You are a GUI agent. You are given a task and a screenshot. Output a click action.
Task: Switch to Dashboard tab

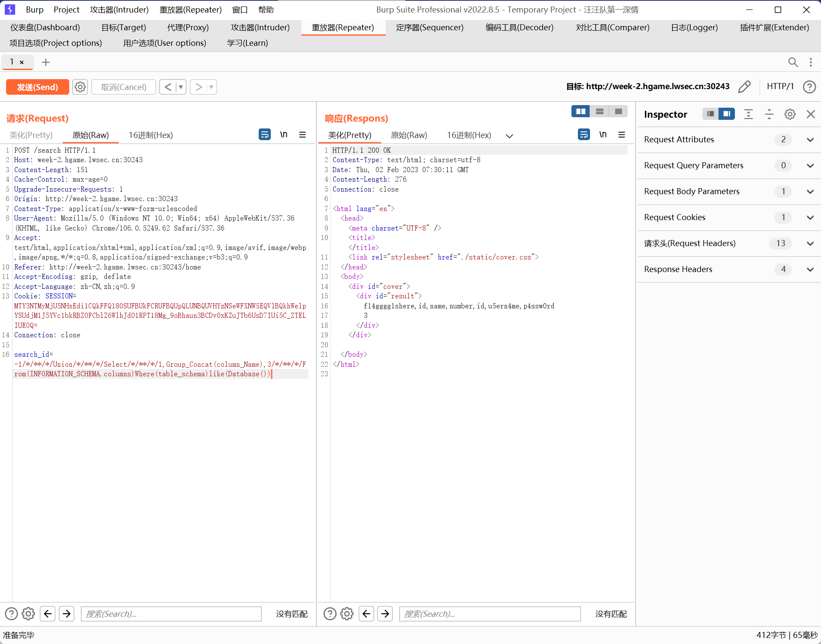[45, 27]
